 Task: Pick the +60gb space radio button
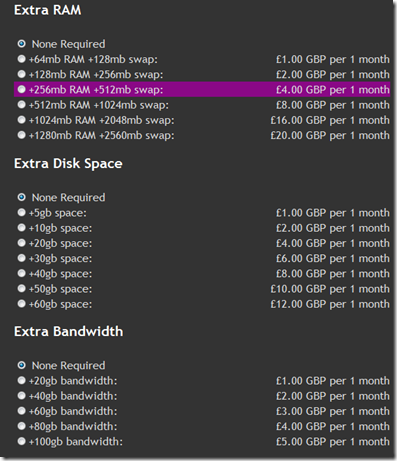(22, 304)
